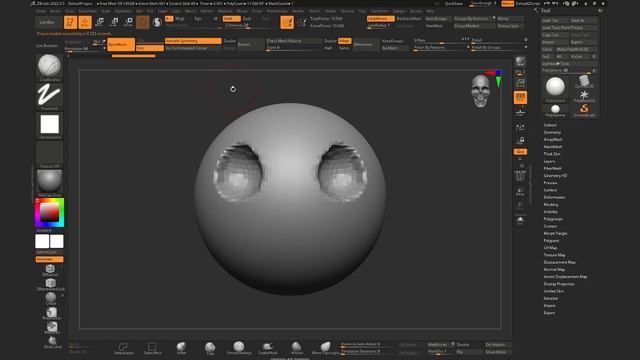Click the Load Tool button
640x360 pixels.
555,20
